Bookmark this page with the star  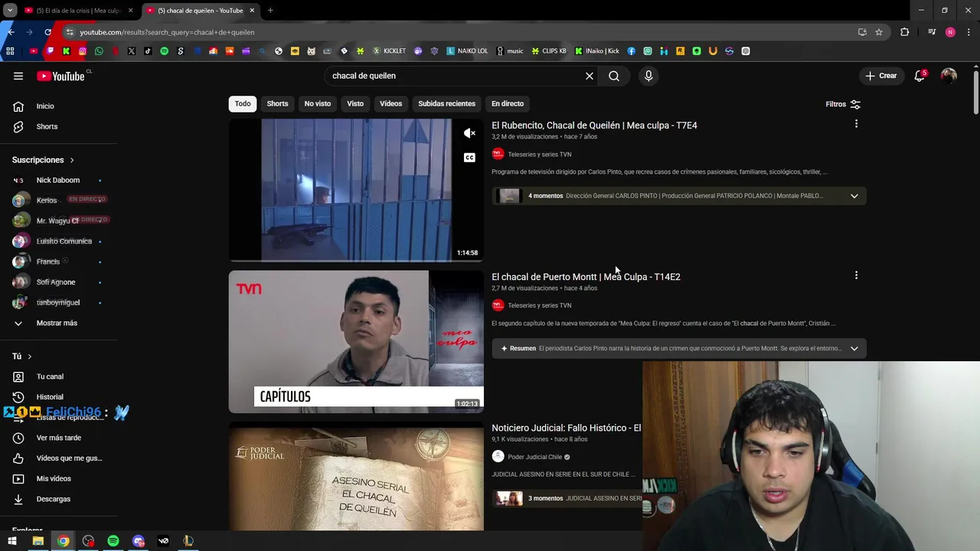[x=879, y=32]
